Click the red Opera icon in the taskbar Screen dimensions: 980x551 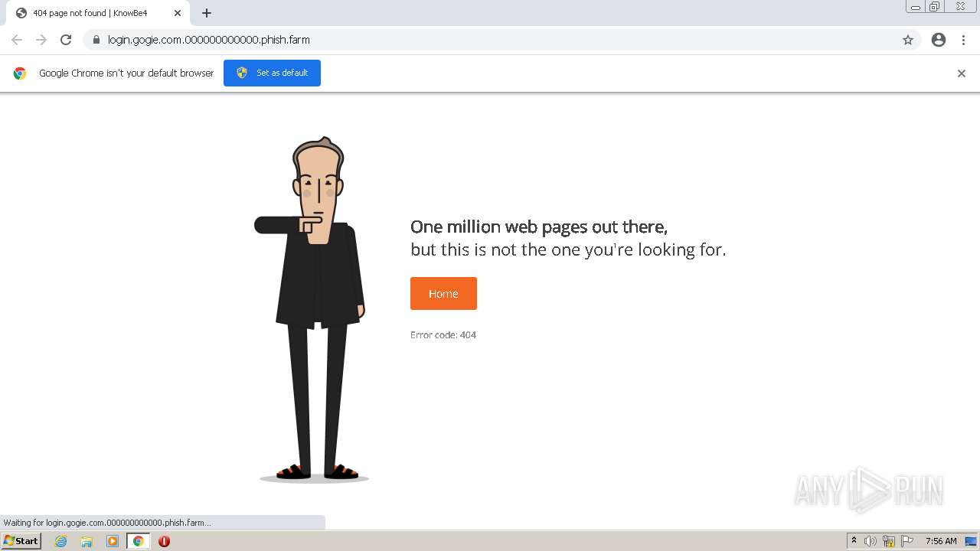164,541
